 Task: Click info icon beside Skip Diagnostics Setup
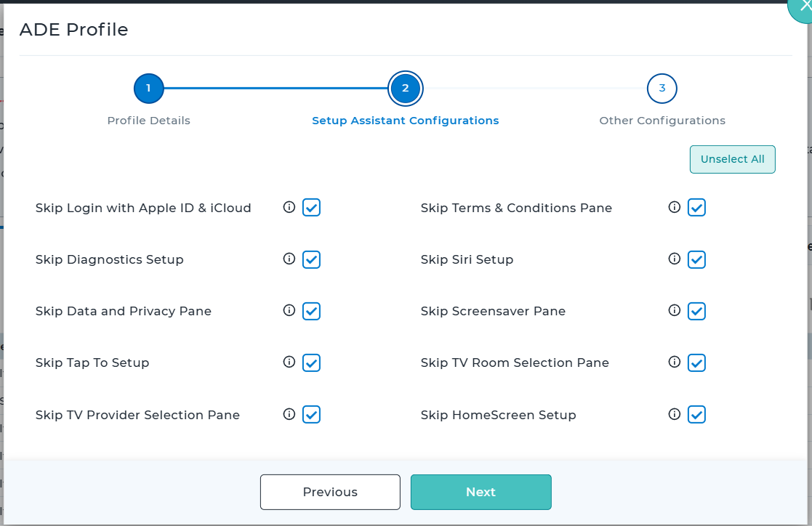click(289, 259)
